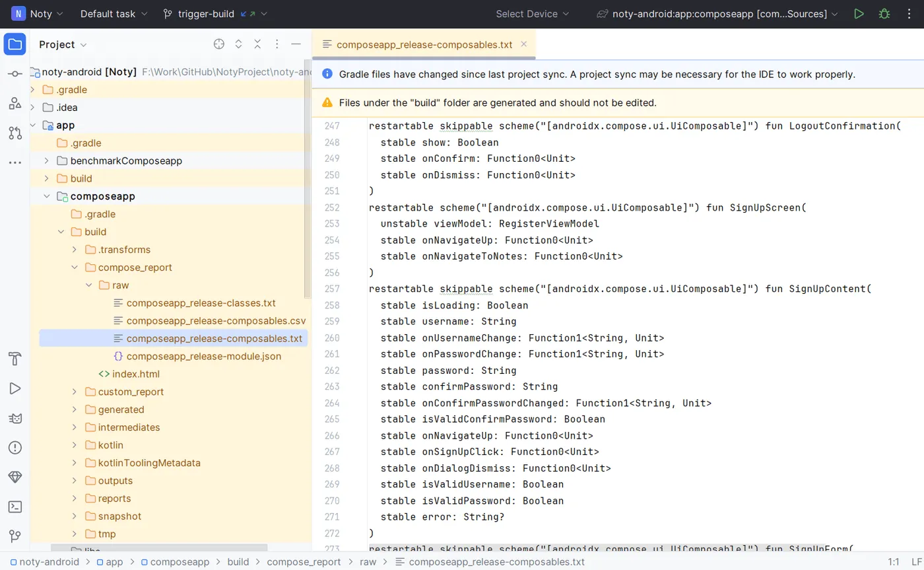This screenshot has height=570, width=924.
Task: Close the composeapp_release-composables.txt tab
Action: pos(524,44)
